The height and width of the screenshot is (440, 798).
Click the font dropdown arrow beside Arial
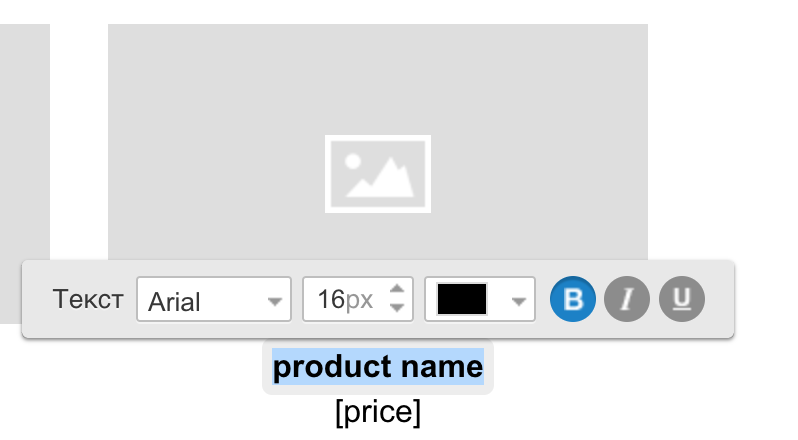click(x=275, y=302)
